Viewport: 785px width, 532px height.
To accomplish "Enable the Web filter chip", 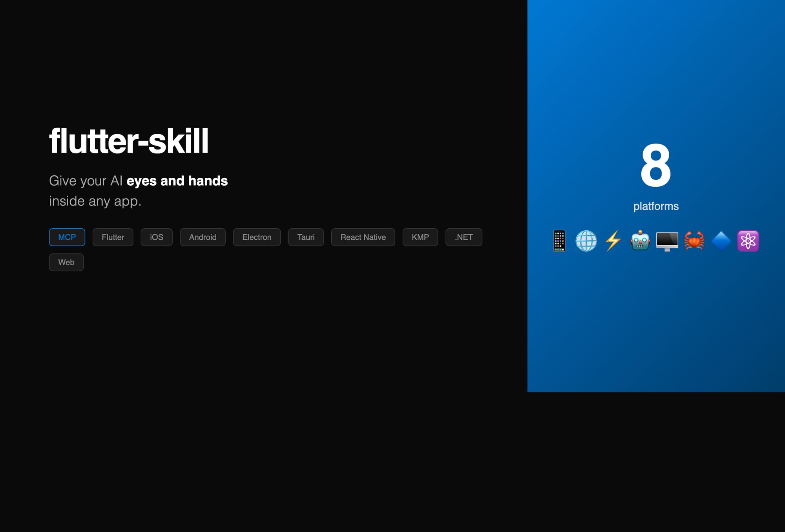I will pyautogui.click(x=66, y=262).
